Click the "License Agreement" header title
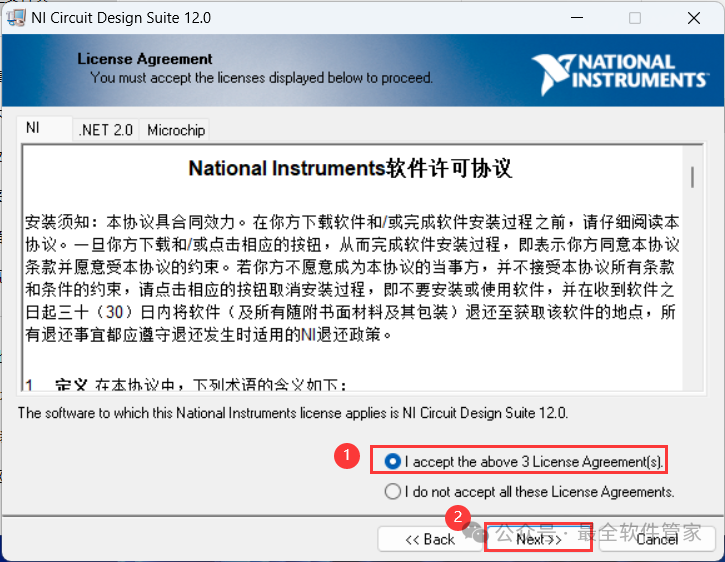 [x=145, y=59]
